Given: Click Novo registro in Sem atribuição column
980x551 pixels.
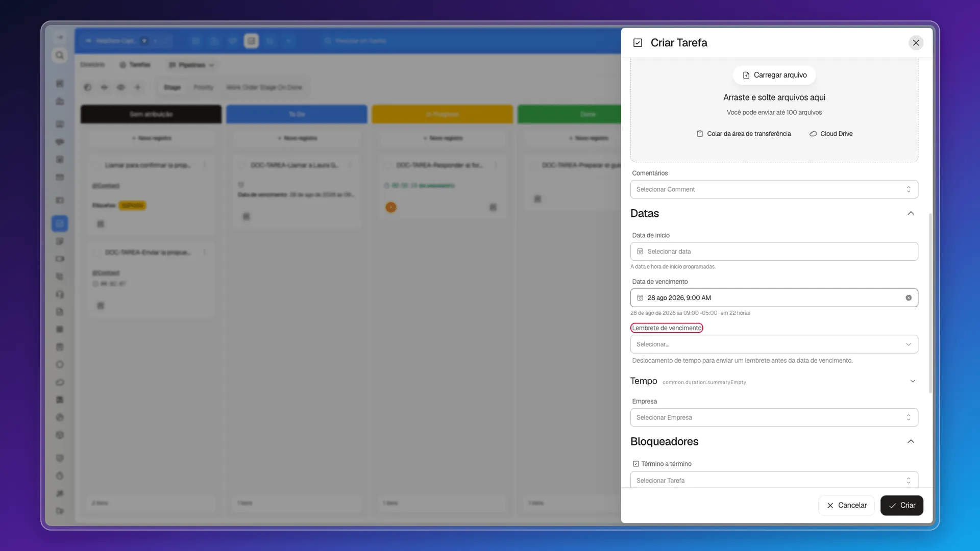Looking at the screenshot, I should [x=152, y=138].
